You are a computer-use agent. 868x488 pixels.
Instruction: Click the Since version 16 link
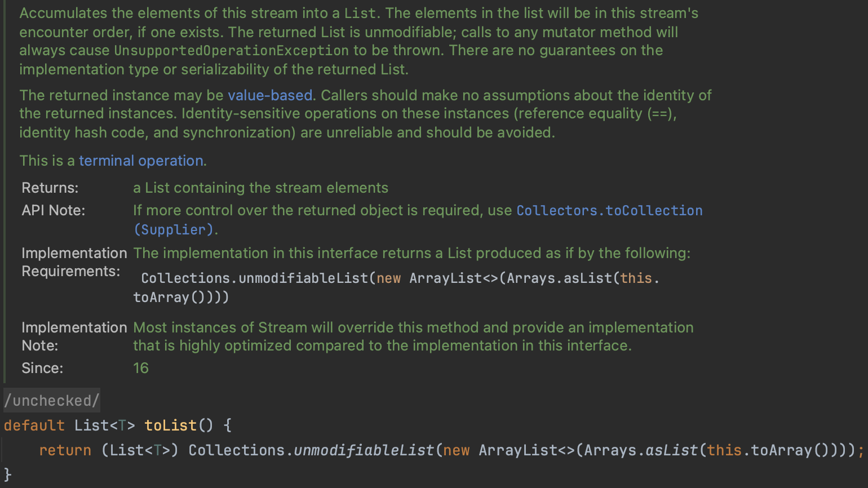coord(140,367)
